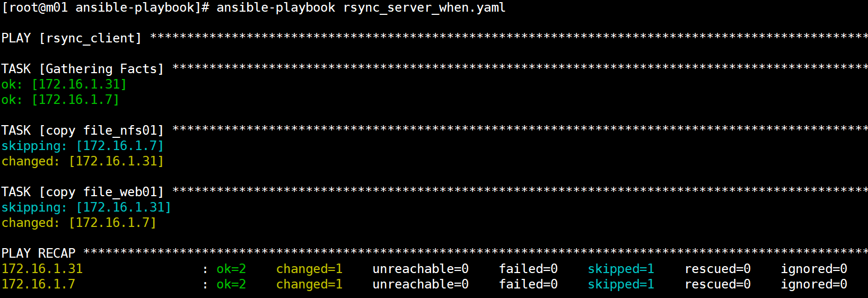Screen dimensions: 868x298
Task: Click ok=2 in the 172.16.1.31 row
Action: point(231,269)
